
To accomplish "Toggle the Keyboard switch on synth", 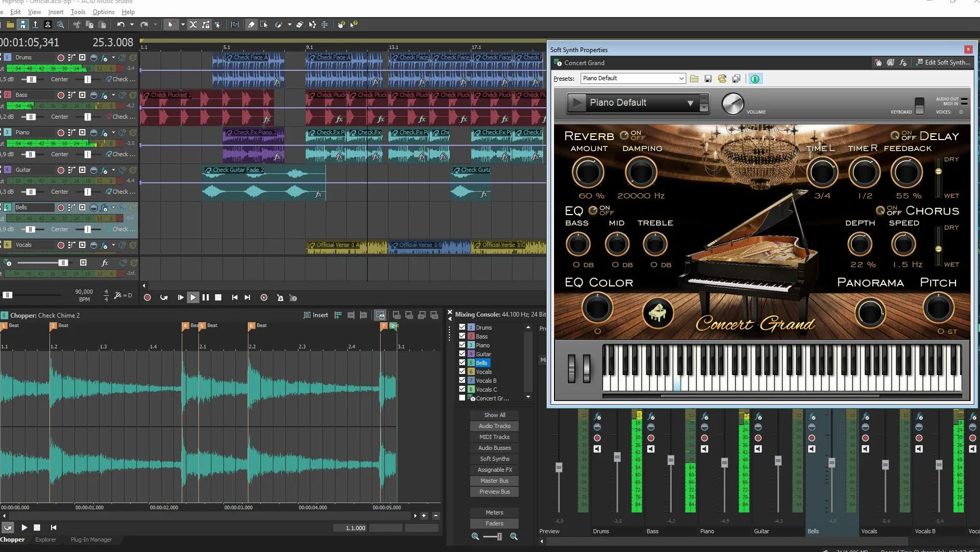I will pos(920,106).
